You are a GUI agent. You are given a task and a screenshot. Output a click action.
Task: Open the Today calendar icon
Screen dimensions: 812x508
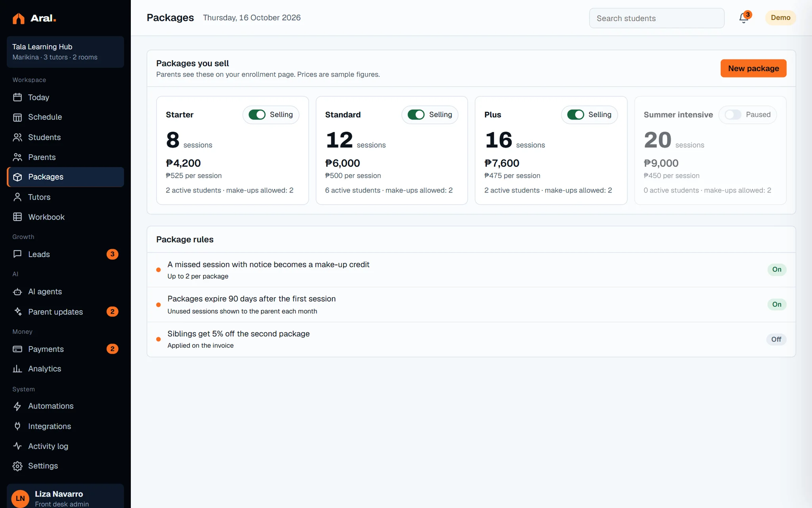tap(17, 97)
